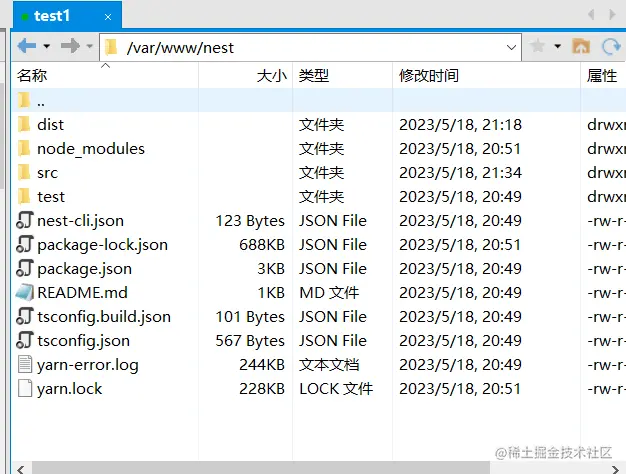Select the nest-cli.json file name

(x=80, y=221)
